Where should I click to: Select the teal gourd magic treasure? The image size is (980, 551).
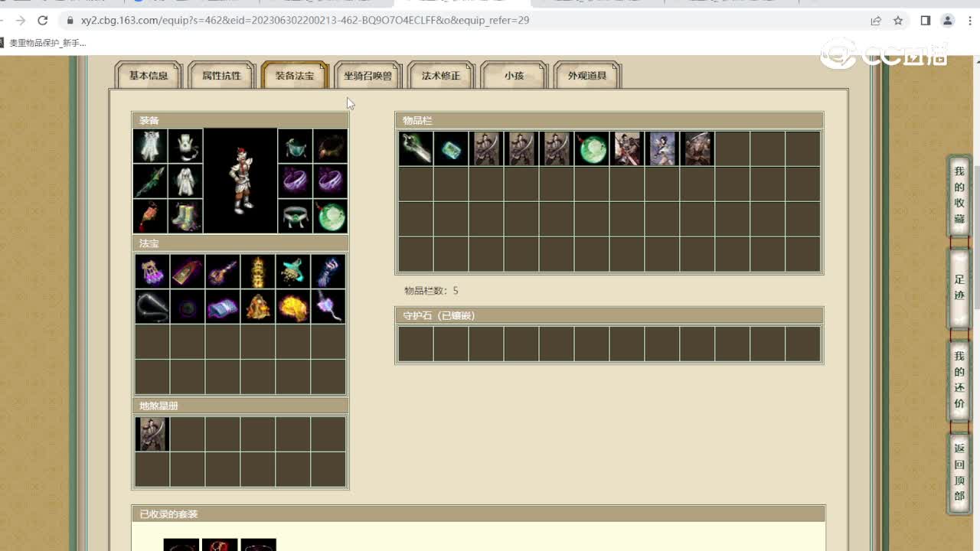293,272
